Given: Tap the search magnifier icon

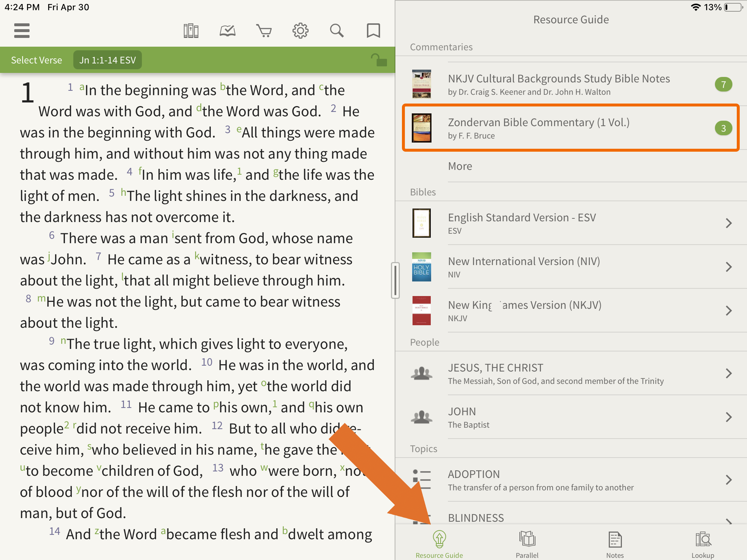Looking at the screenshot, I should point(337,31).
